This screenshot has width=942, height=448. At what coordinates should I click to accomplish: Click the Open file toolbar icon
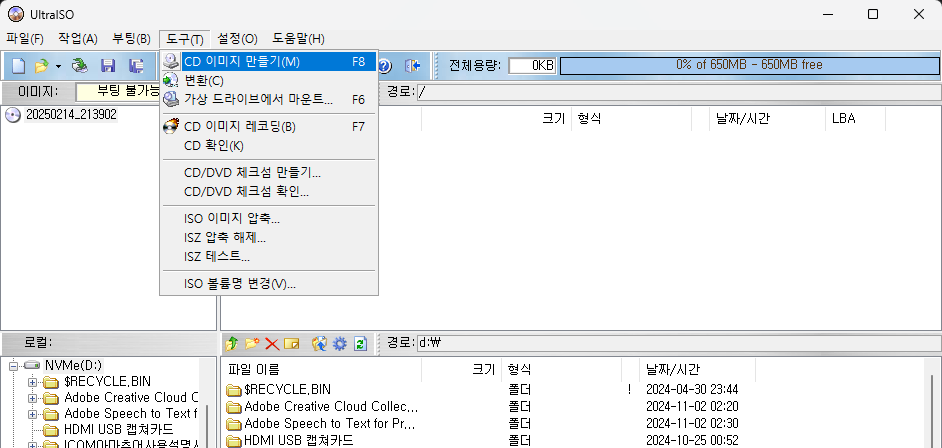41,66
